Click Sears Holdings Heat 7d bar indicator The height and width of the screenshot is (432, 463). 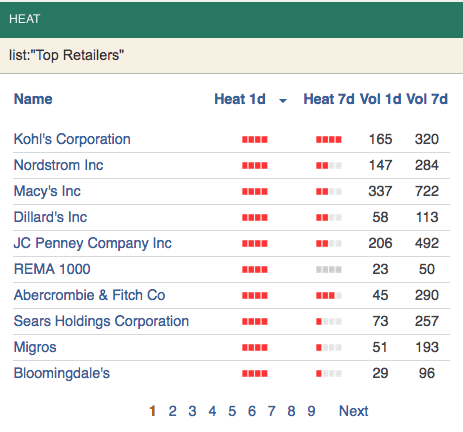coord(329,321)
